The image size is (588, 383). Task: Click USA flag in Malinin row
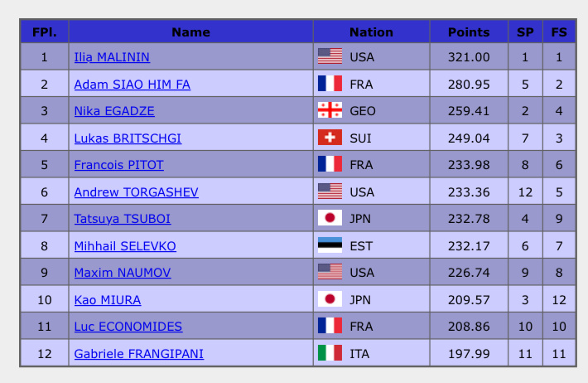pos(330,56)
